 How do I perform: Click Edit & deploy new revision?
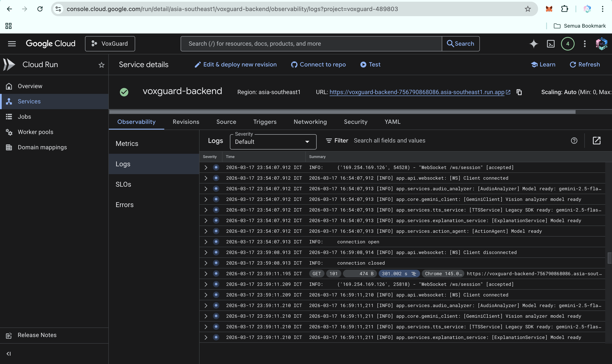(x=236, y=65)
